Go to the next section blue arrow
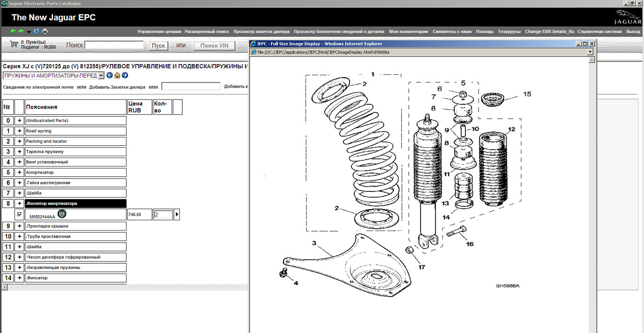The width and height of the screenshot is (644, 333). (125, 75)
